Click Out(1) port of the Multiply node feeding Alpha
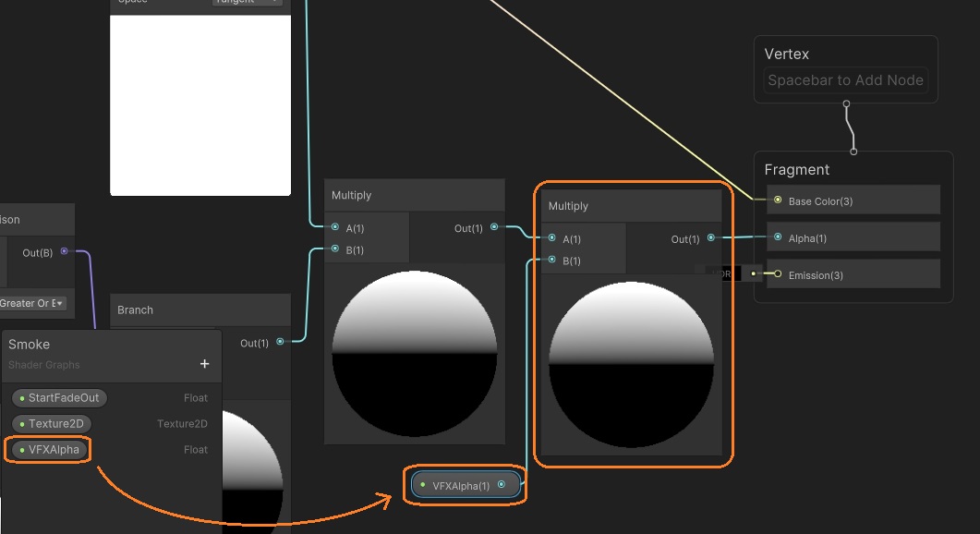The width and height of the screenshot is (980, 534). point(710,238)
